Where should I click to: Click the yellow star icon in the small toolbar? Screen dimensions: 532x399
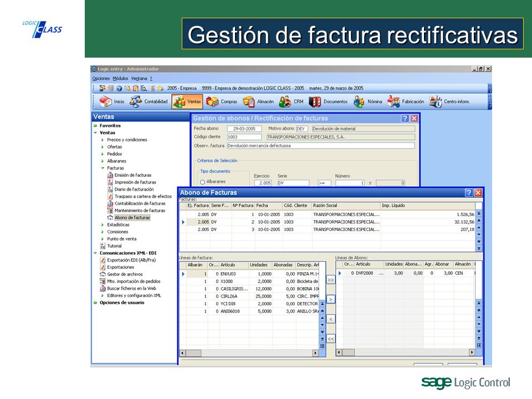[x=160, y=88]
